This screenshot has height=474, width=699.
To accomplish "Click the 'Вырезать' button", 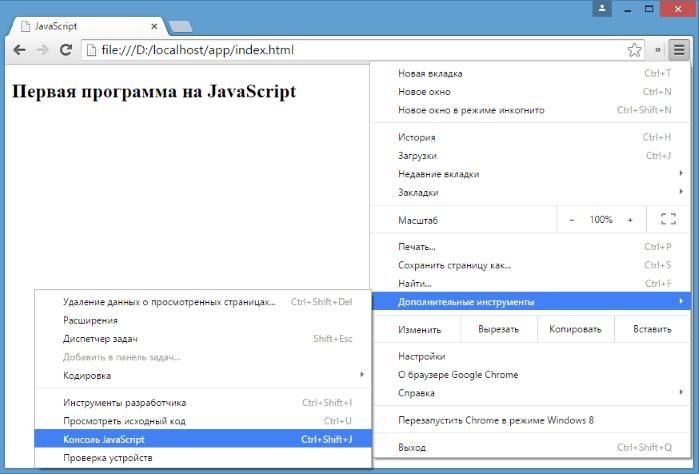I will (499, 329).
